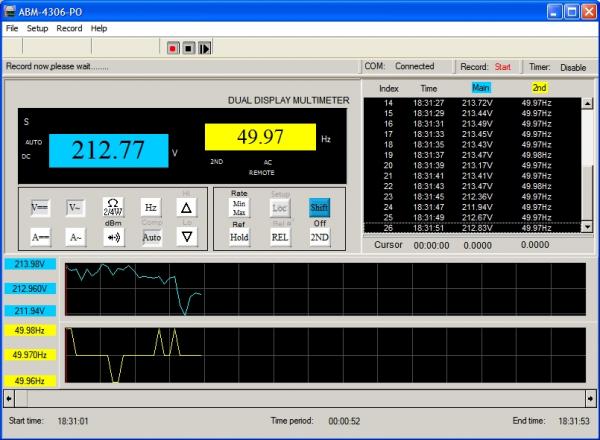The width and height of the screenshot is (600, 440).
Task: Click the bottom horizontal chart scrollbar
Action: (300, 400)
